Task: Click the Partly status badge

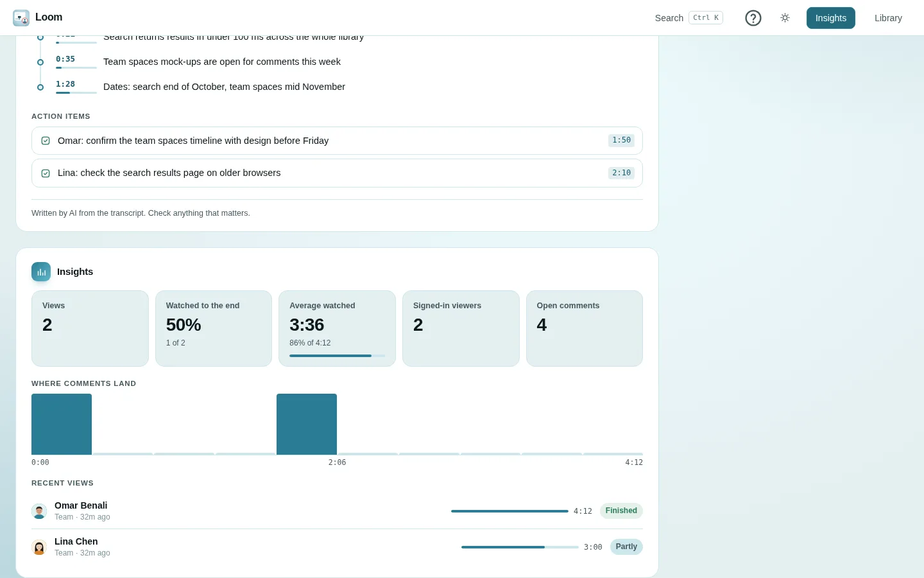Action: pyautogui.click(x=626, y=547)
